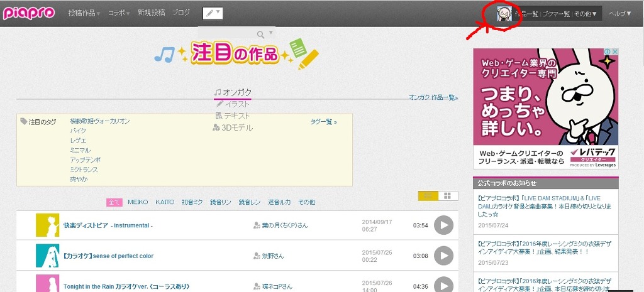
Task: Filter by 鏡音リン
Action: pyautogui.click(x=221, y=202)
